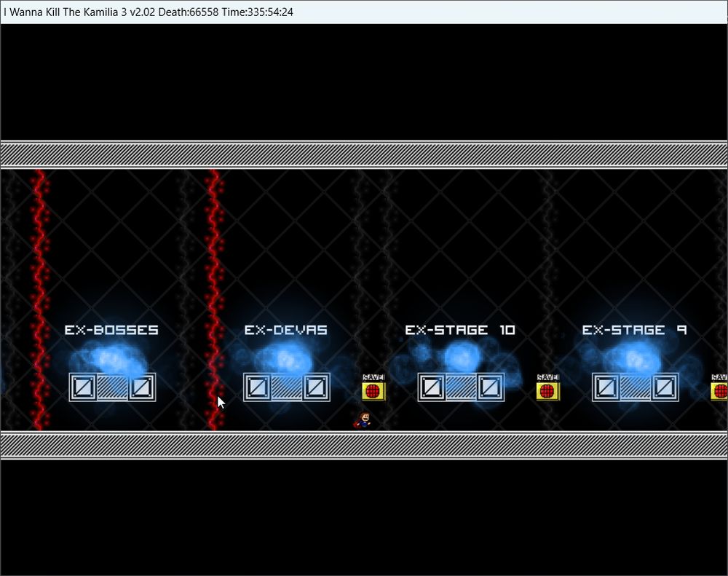Click the EX-DEVAS label
Image resolution: width=728 pixels, height=576 pixels.
click(286, 330)
